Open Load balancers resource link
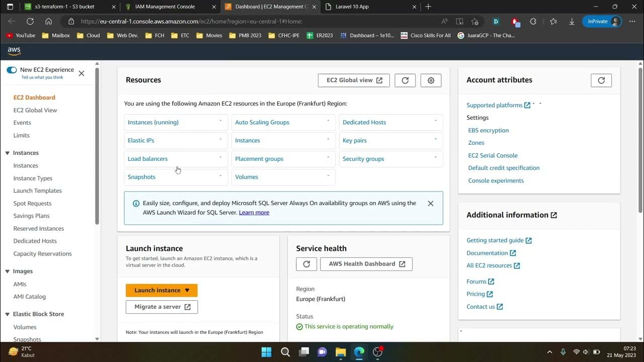Screen dimensions: 644x362 click(147, 159)
